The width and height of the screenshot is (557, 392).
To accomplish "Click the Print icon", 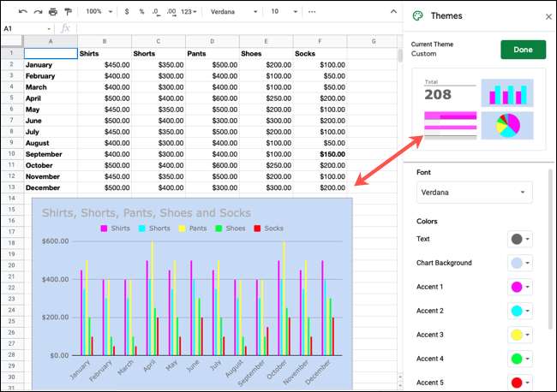I will pos(53,12).
